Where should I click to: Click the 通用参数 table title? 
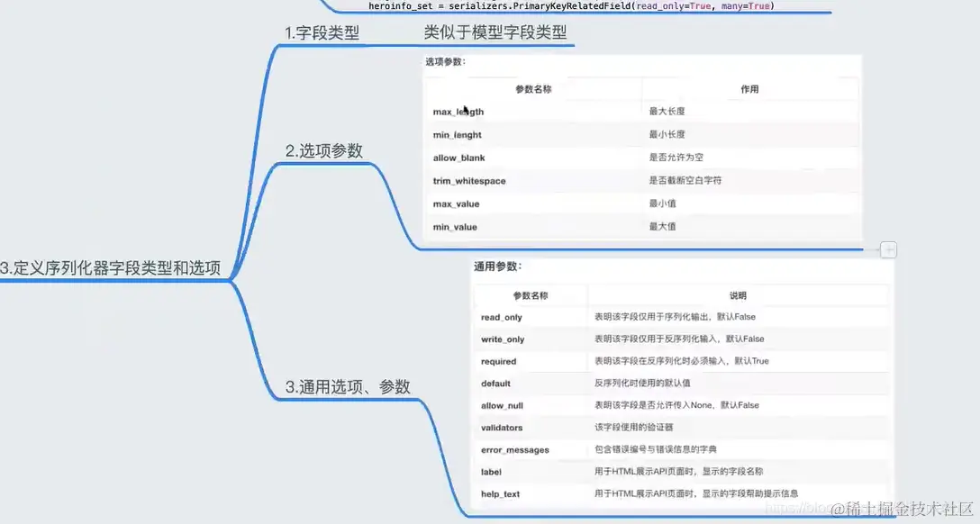[x=495, y=265]
